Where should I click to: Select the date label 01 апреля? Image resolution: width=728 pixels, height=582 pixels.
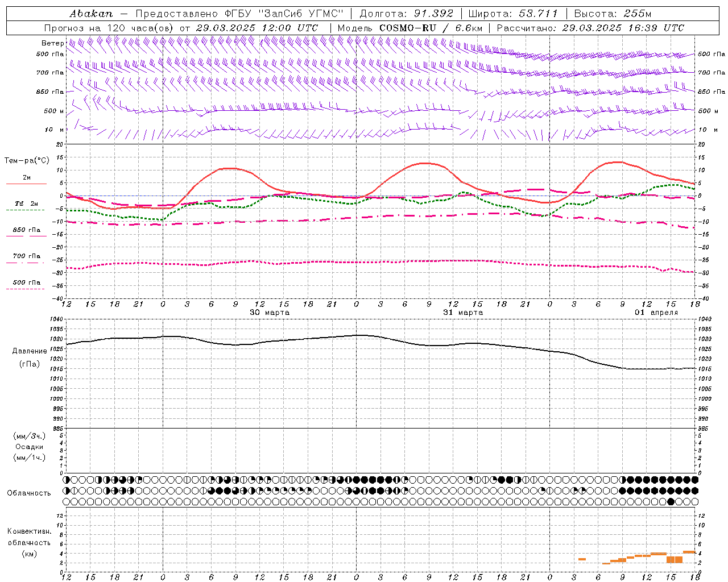656,313
